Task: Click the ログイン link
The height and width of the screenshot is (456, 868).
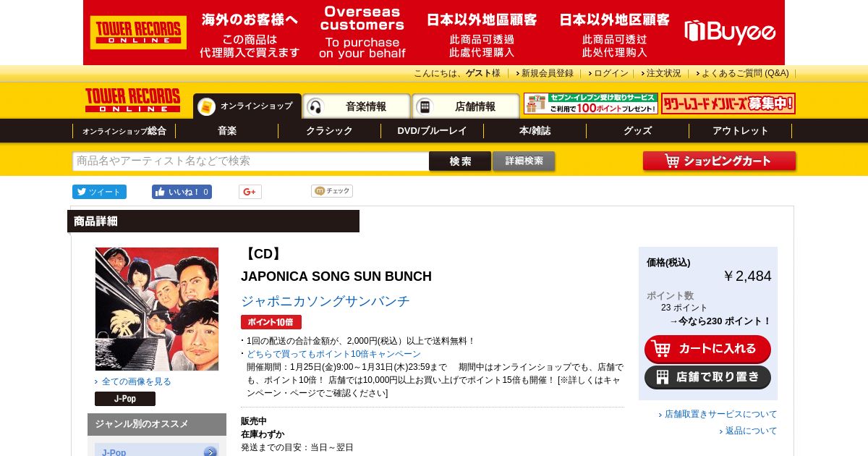Action: coord(611,73)
